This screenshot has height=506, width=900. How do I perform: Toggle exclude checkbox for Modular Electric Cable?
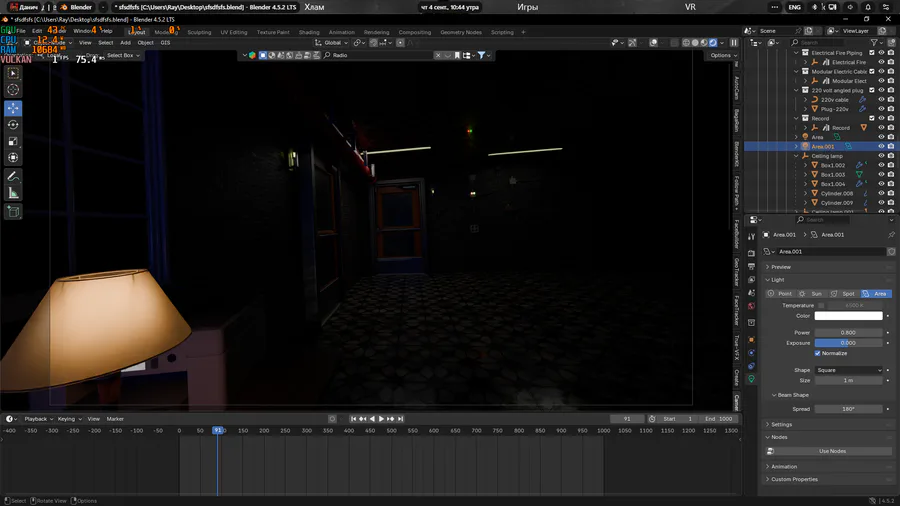click(x=872, y=72)
